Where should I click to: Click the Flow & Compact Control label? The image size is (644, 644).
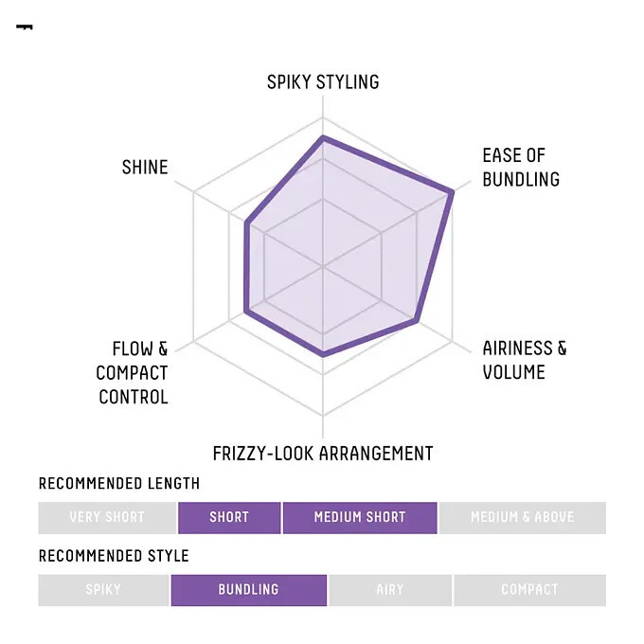(x=133, y=373)
